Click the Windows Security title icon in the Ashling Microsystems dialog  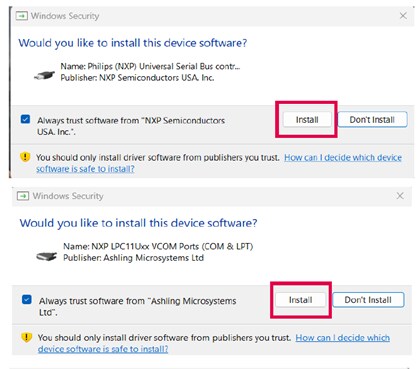(x=23, y=196)
